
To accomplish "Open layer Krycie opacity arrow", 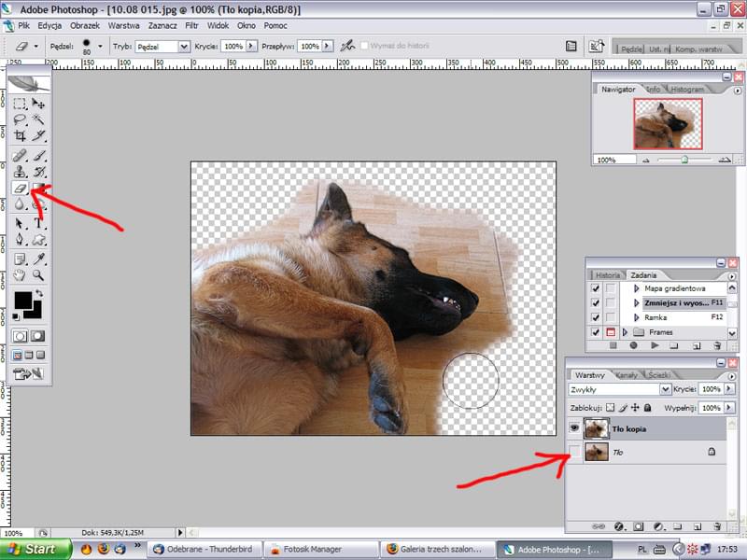I will pyautogui.click(x=729, y=389).
